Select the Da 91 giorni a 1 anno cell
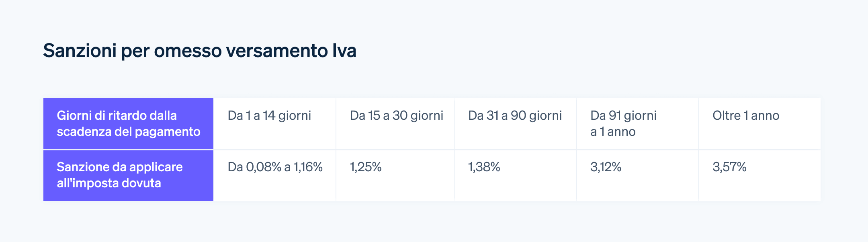The image size is (868, 242). coord(638,123)
